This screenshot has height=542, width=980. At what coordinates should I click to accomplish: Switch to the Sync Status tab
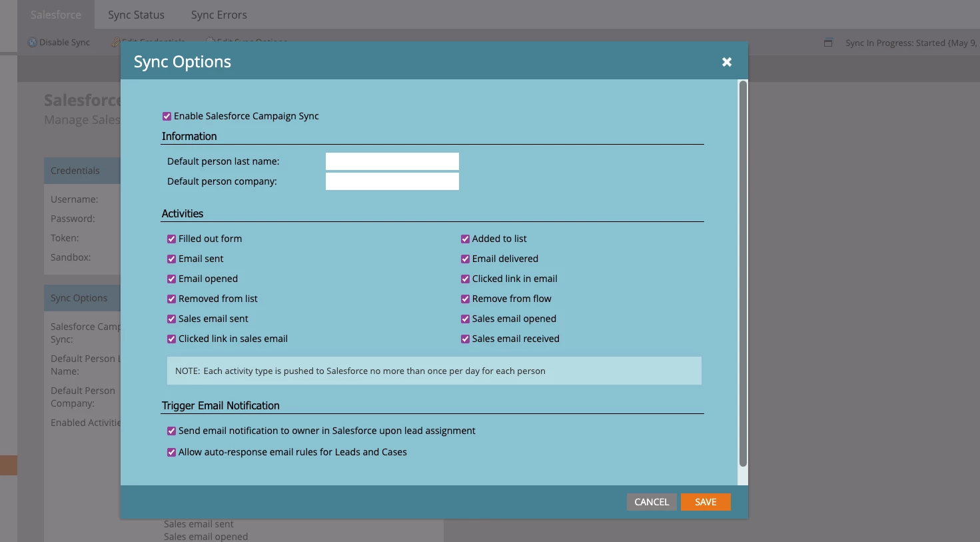136,15
